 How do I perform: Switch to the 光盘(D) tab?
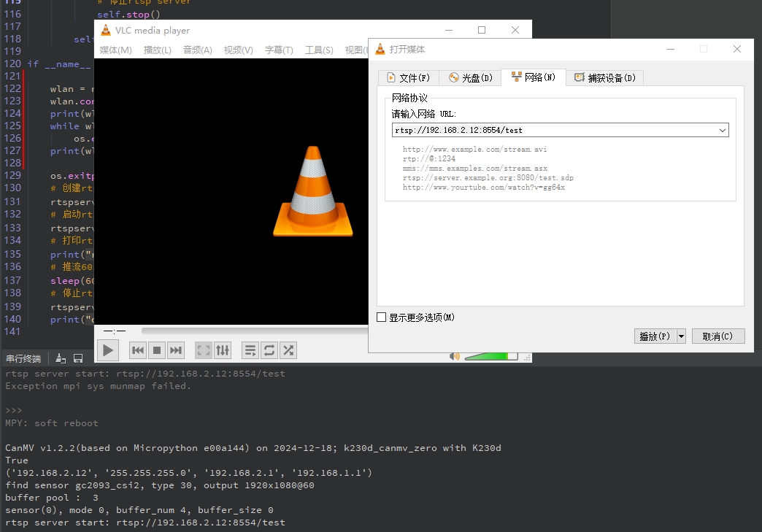coord(471,78)
